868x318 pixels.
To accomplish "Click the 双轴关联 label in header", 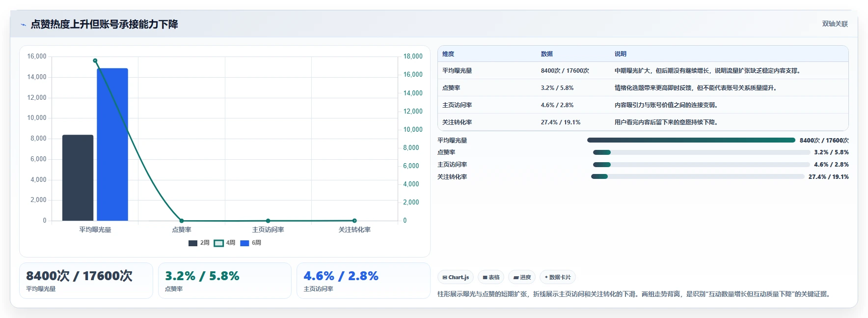I will pos(835,24).
